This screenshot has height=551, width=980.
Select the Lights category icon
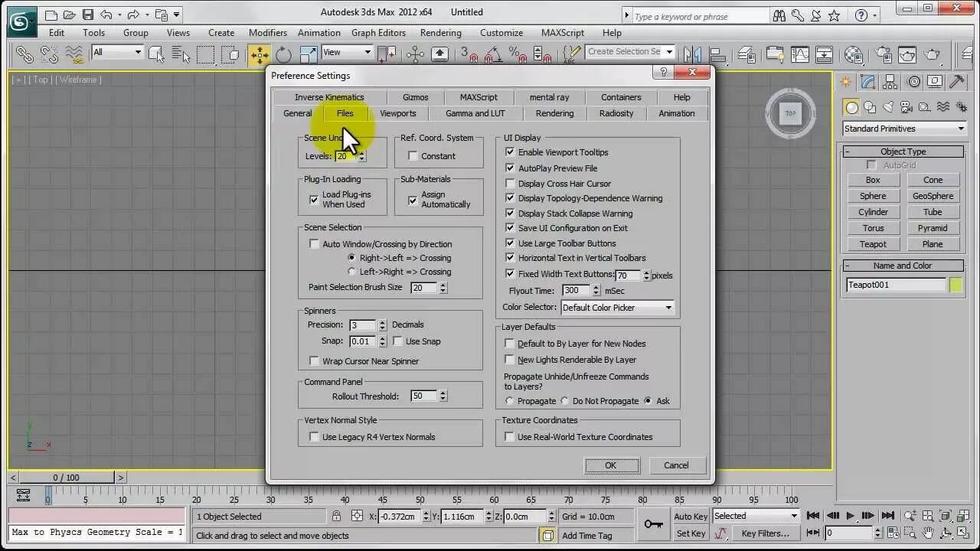click(x=888, y=107)
